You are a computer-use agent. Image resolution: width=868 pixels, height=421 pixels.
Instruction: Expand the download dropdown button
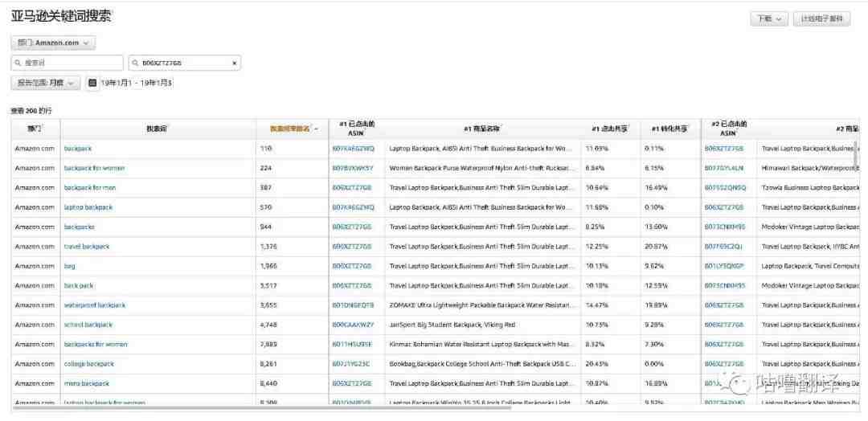(x=769, y=18)
